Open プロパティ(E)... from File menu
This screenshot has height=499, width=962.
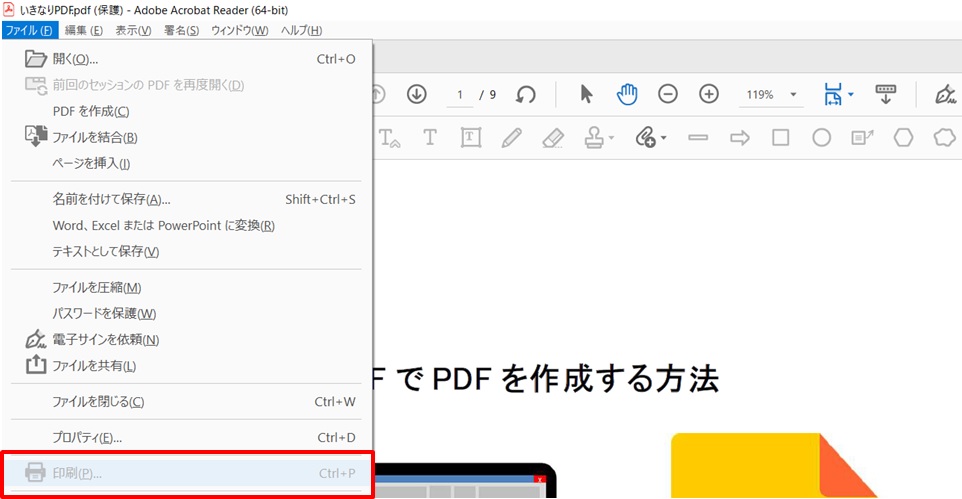click(x=185, y=437)
